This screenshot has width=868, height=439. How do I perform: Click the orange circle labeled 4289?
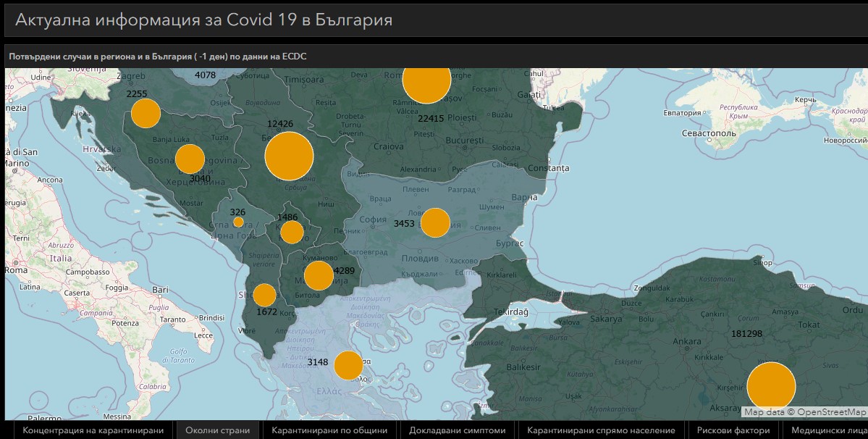pyautogui.click(x=318, y=275)
